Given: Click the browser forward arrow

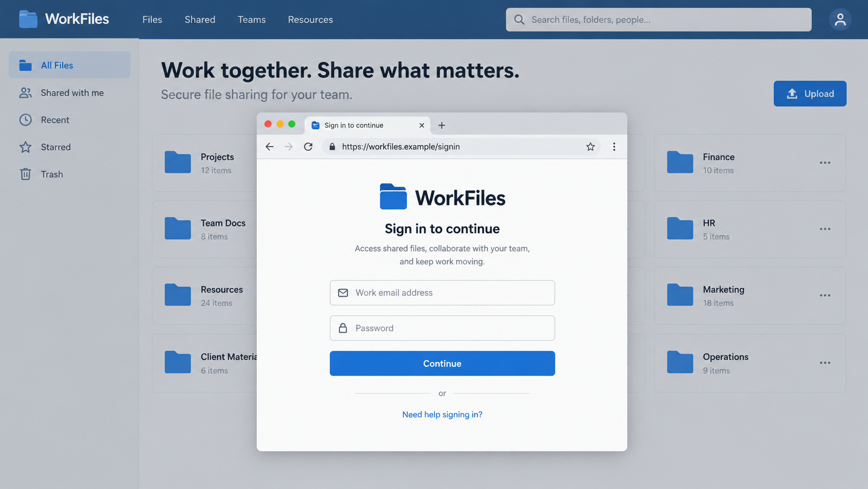Looking at the screenshot, I should [x=289, y=147].
